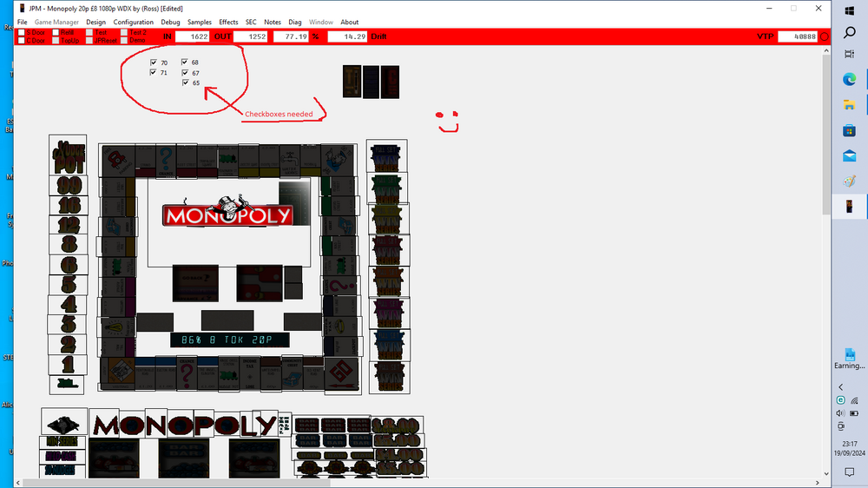Click the alphanumeric display reading 86% 8 TOK 20P
The height and width of the screenshot is (488, 868).
230,340
